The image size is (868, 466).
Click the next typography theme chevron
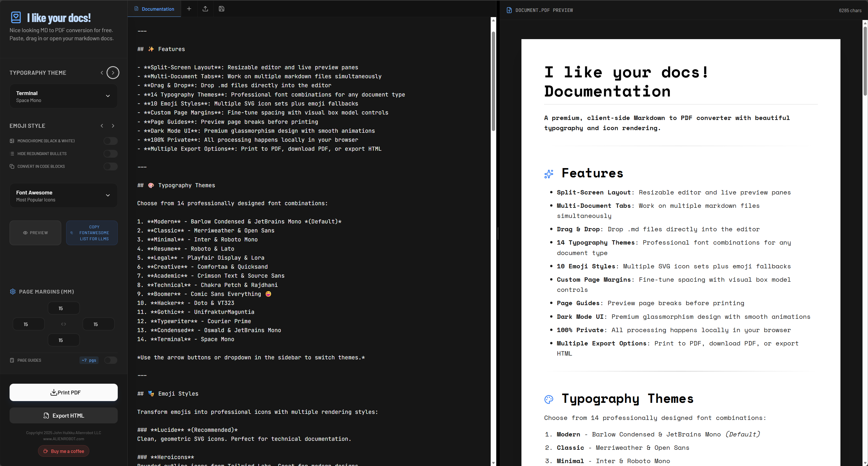113,72
